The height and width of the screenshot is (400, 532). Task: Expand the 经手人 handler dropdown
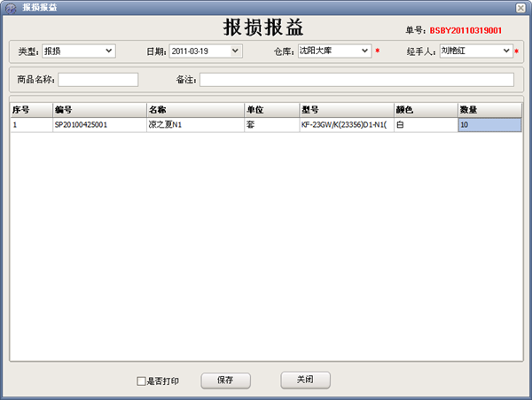click(x=506, y=51)
